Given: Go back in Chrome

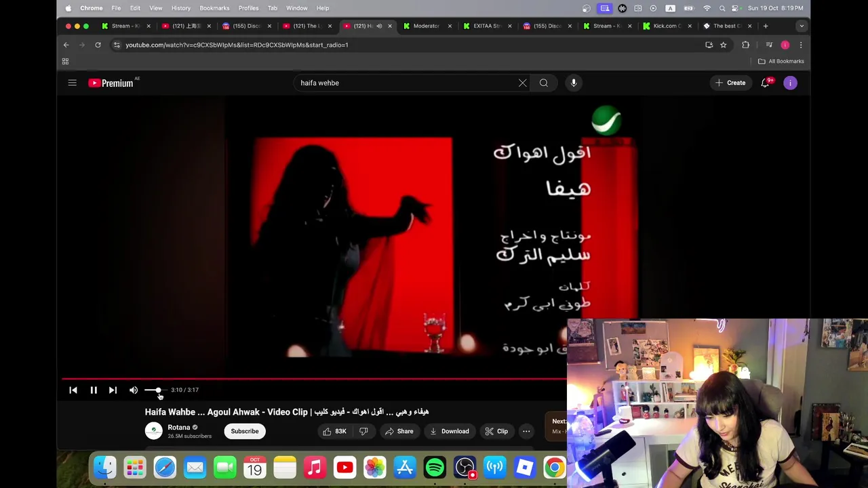Looking at the screenshot, I should pyautogui.click(x=66, y=45).
